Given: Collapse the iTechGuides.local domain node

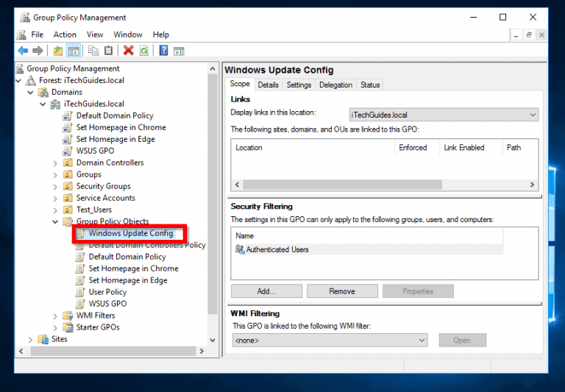Looking at the screenshot, I should point(43,104).
